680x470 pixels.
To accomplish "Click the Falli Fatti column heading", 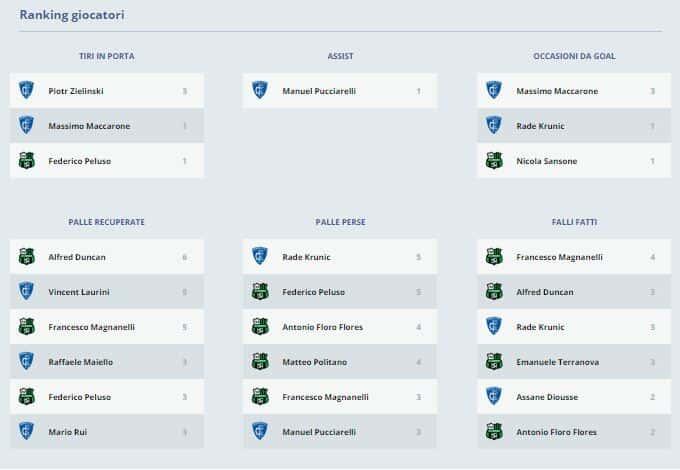I will tap(574, 222).
